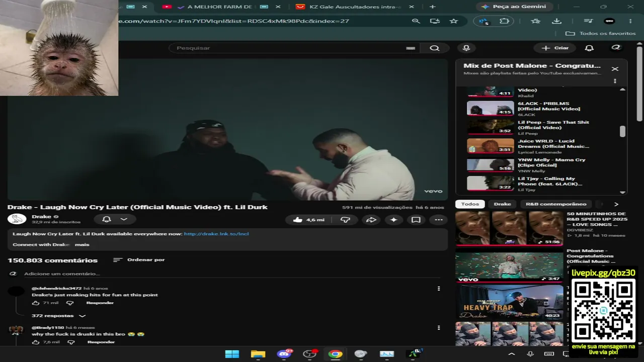644x362 pixels.
Task: Like Brady1150's comment
Action: pos(36,342)
